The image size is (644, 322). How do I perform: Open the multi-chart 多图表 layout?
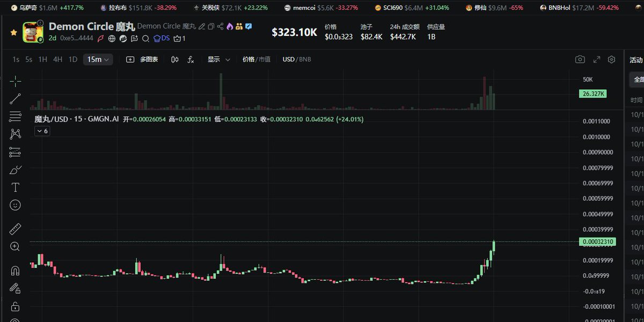142,60
